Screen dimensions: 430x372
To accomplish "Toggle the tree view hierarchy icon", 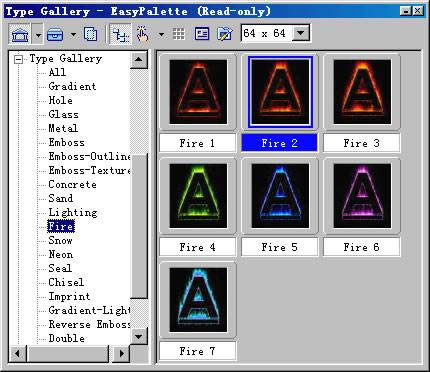I will point(120,34).
